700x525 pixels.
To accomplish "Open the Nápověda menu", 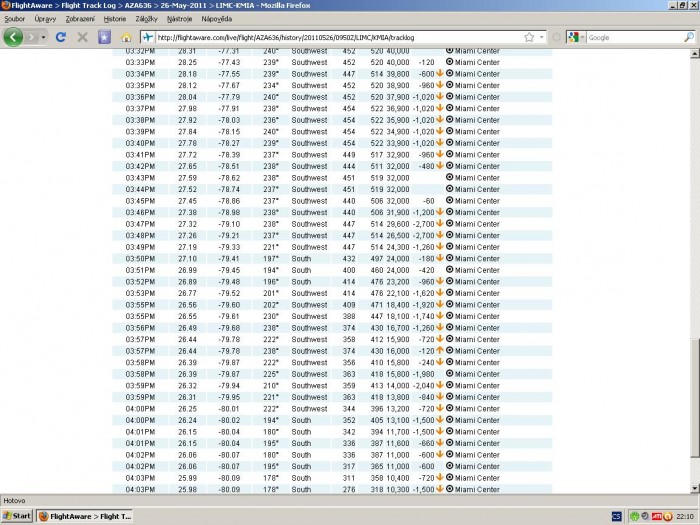I will tap(217, 19).
